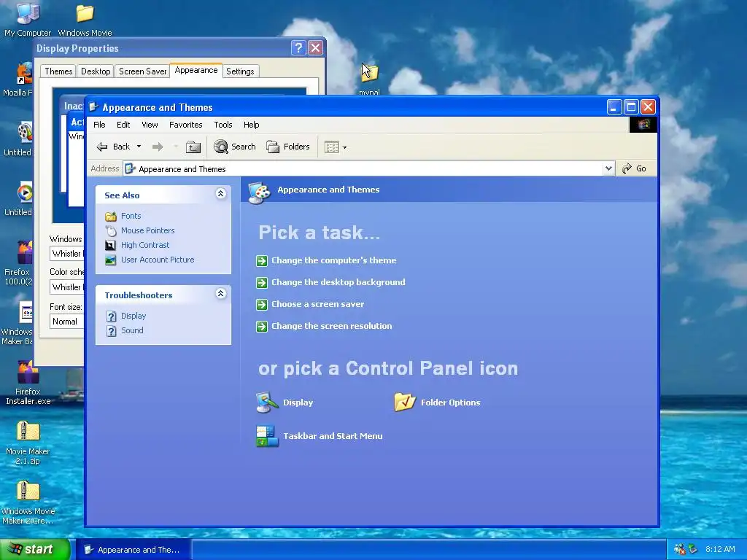Open the Sound troubleshooter

[132, 330]
